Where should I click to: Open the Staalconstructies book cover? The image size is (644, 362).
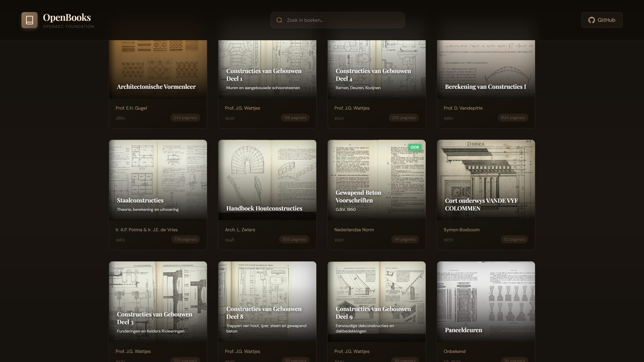coord(158,180)
